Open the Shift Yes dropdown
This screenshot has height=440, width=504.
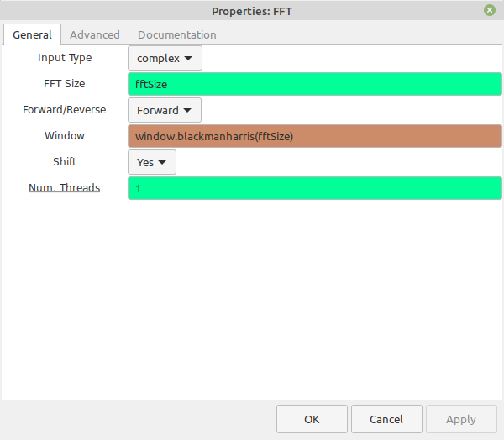(x=152, y=162)
